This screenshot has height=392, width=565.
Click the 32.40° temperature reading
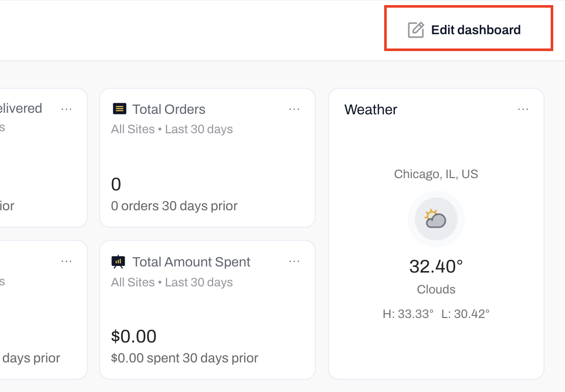coord(436,266)
